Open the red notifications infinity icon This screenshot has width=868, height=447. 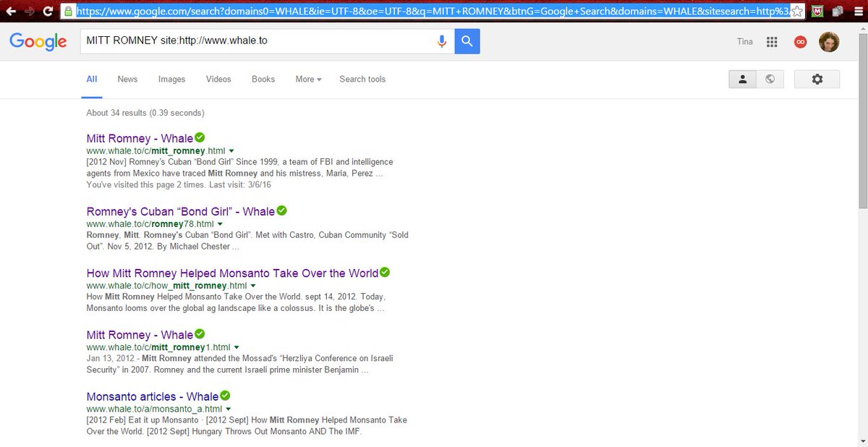801,42
